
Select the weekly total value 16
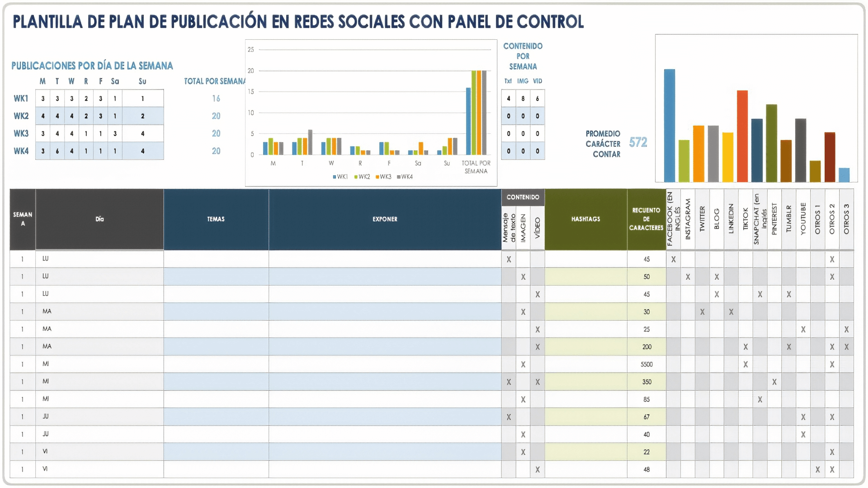point(216,99)
